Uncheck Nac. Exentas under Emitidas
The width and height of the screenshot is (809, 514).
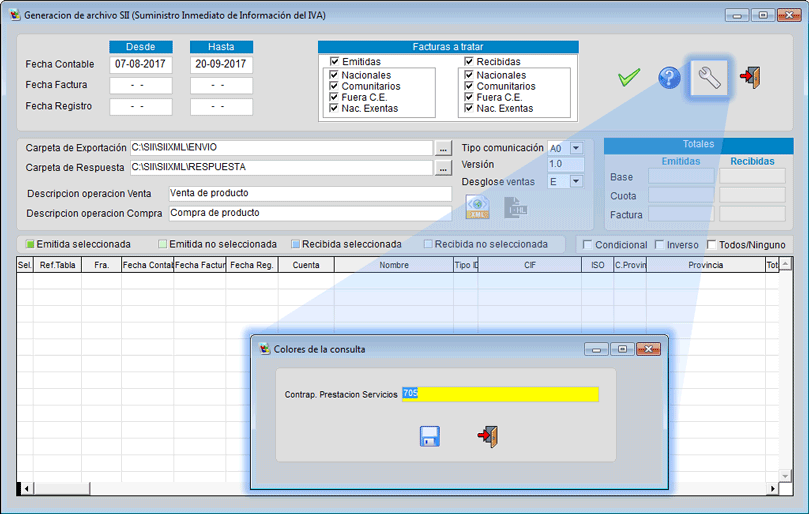[334, 108]
